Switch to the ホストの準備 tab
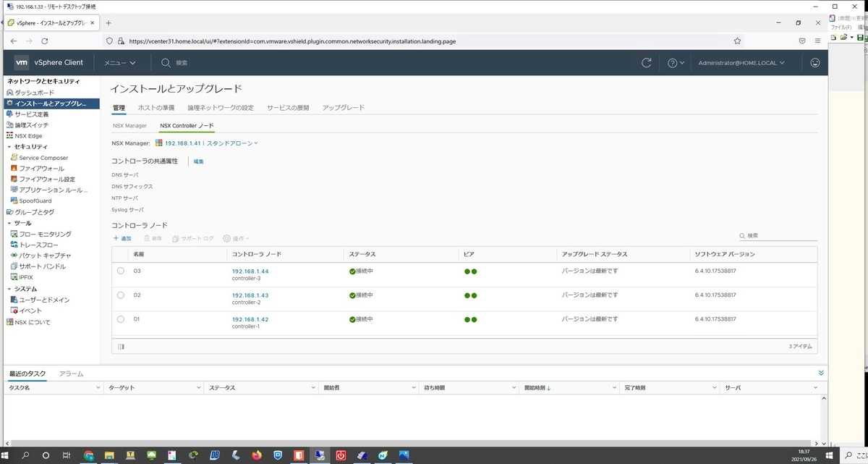The height and width of the screenshot is (464, 868). pos(156,108)
